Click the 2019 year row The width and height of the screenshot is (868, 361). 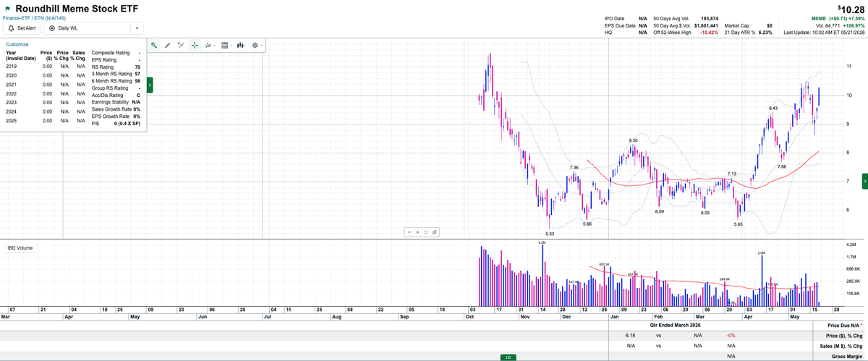(46, 67)
